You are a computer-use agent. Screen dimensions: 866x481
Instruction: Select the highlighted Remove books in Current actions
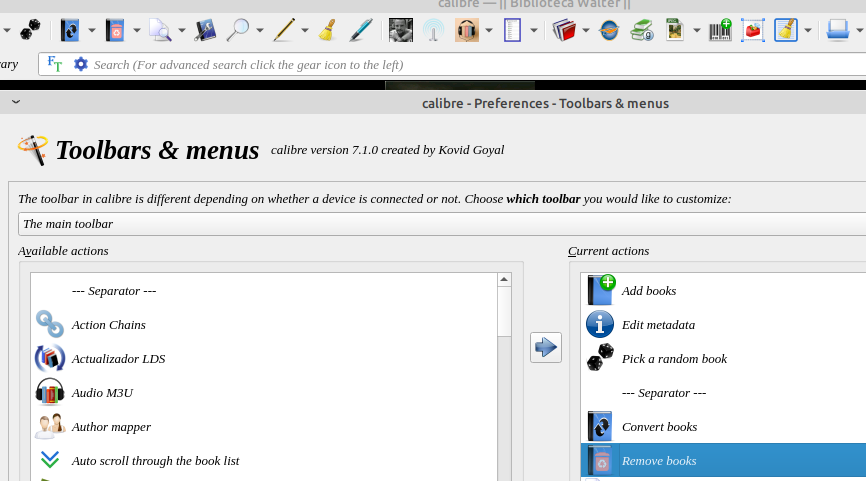[724, 461]
